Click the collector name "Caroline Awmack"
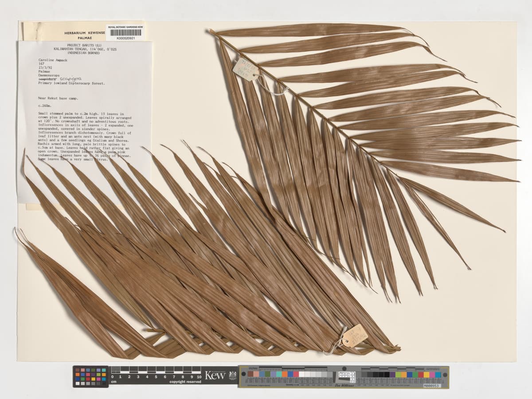532x399 pixels. (53, 59)
